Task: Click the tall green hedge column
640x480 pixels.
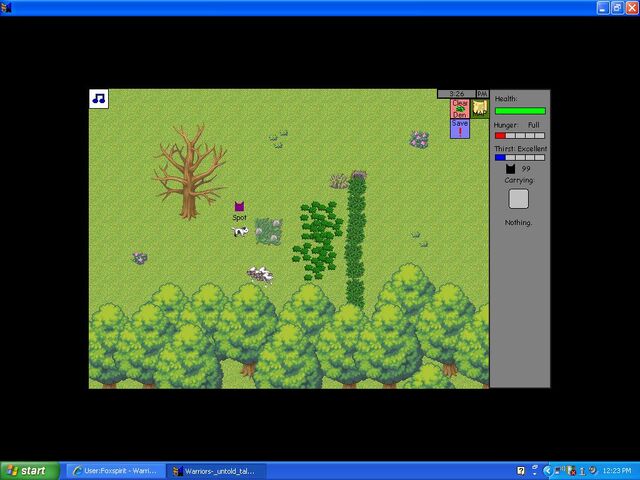Action: click(x=356, y=243)
